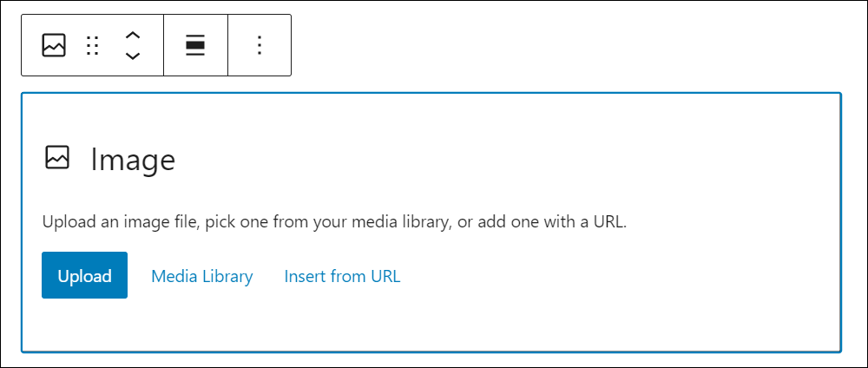Open the three-dot block options menu
Viewport: 868px width, 368px height.
pos(260,45)
